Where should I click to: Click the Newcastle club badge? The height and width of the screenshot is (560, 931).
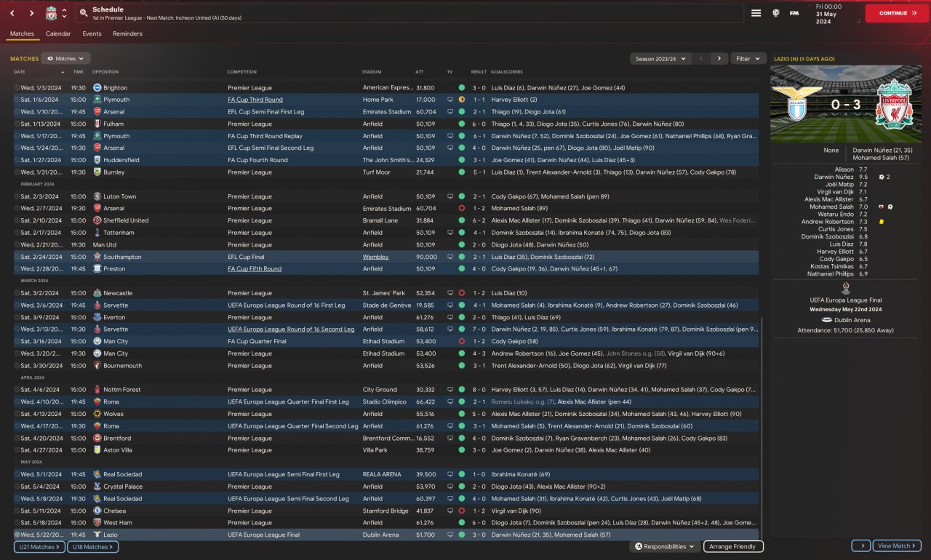(97, 293)
